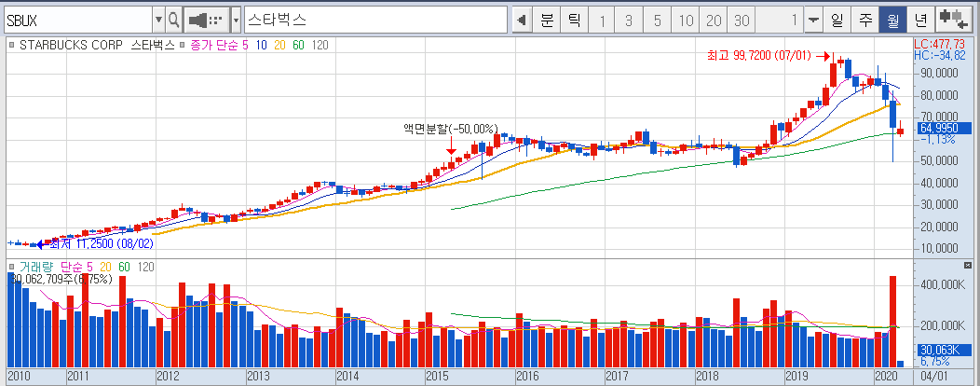This screenshot has height=386, width=980.
Task: Click the linked-screen connector icon in toolbar
Action: (x=205, y=20)
